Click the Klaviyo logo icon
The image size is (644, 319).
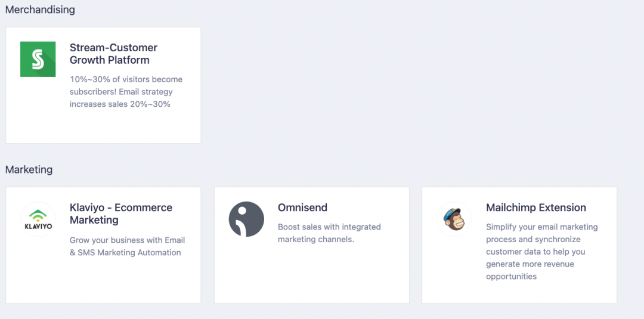tap(38, 219)
